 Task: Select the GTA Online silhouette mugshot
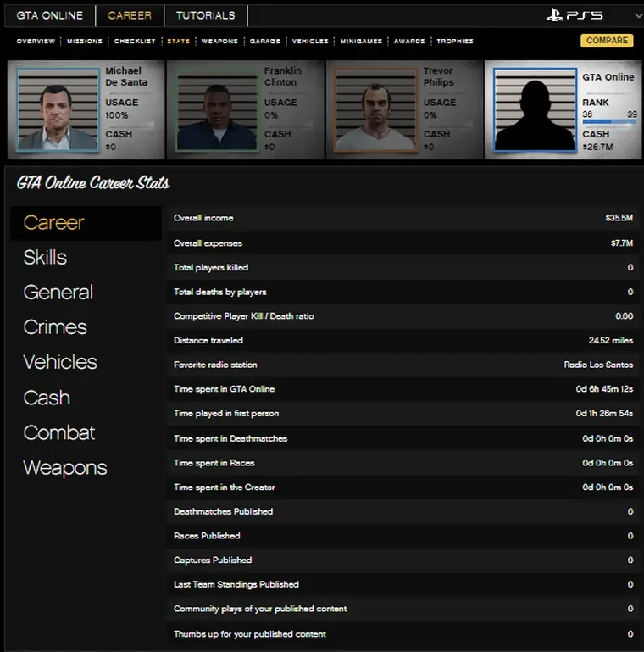click(x=536, y=109)
